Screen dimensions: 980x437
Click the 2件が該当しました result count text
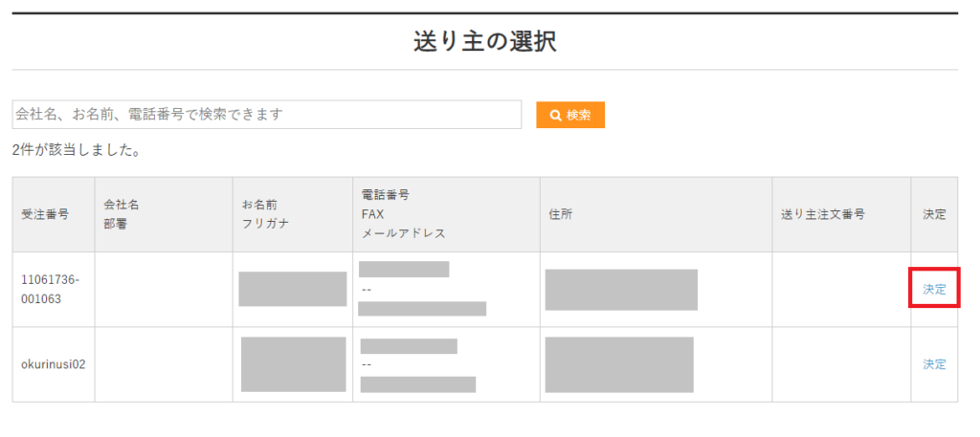click(77, 150)
